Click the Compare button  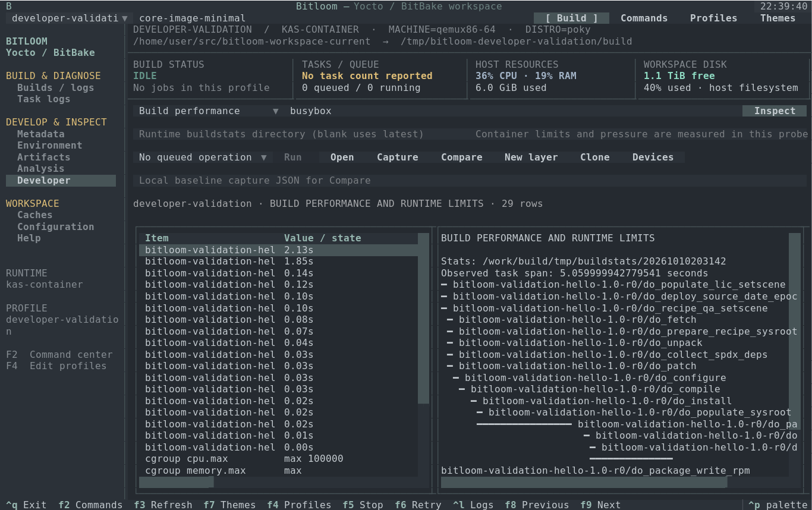click(x=461, y=158)
